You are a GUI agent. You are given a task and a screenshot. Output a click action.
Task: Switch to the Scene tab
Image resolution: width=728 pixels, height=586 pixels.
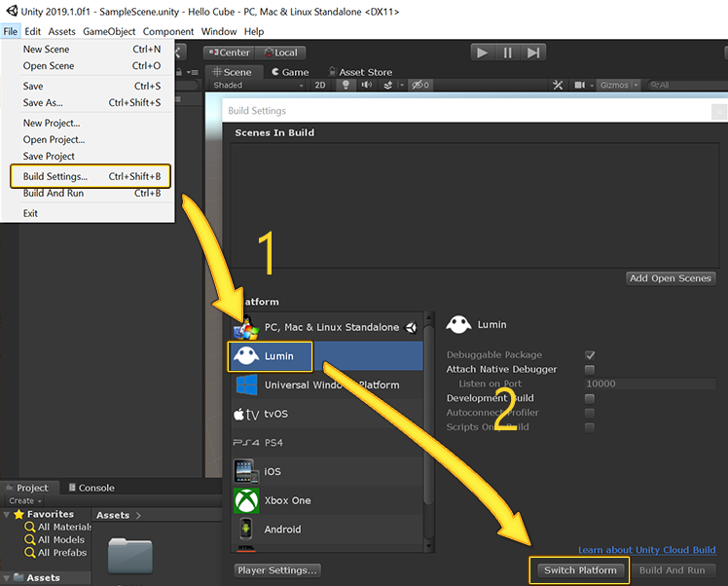click(x=233, y=72)
